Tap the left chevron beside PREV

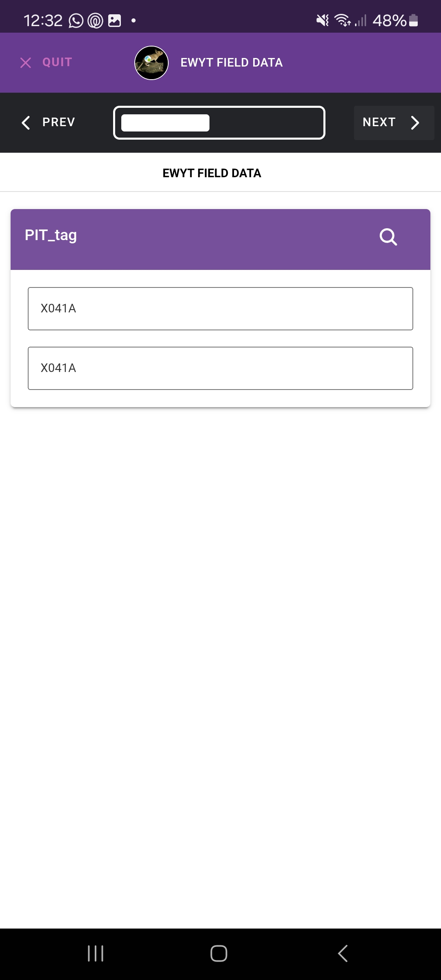[26, 122]
